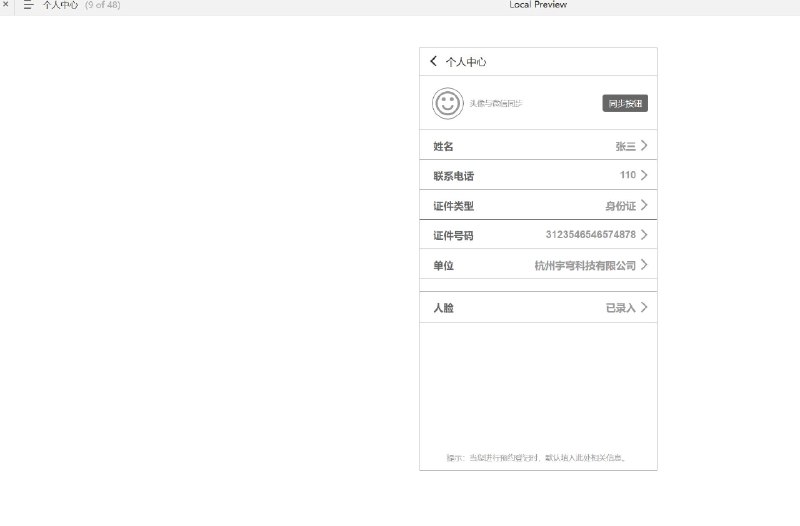The image size is (800, 526).
Task: Open the 姓名 row chevron
Action: click(x=644, y=146)
